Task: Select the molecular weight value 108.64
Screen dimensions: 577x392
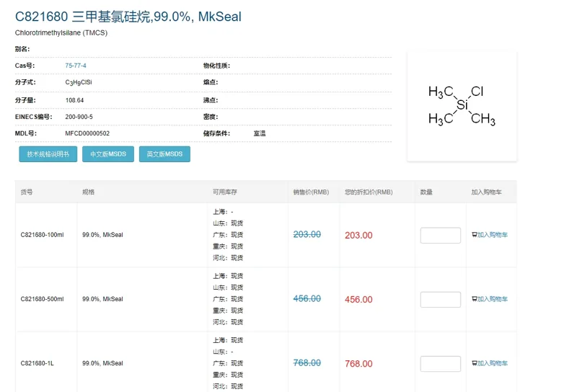Action: point(74,100)
